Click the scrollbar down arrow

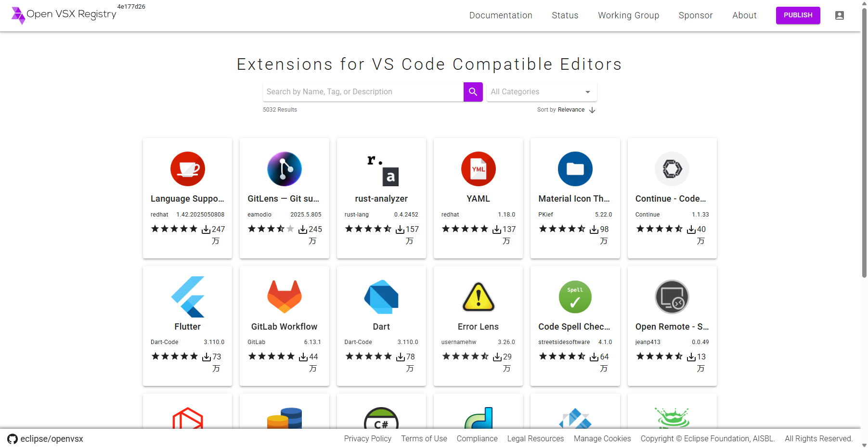[864, 445]
